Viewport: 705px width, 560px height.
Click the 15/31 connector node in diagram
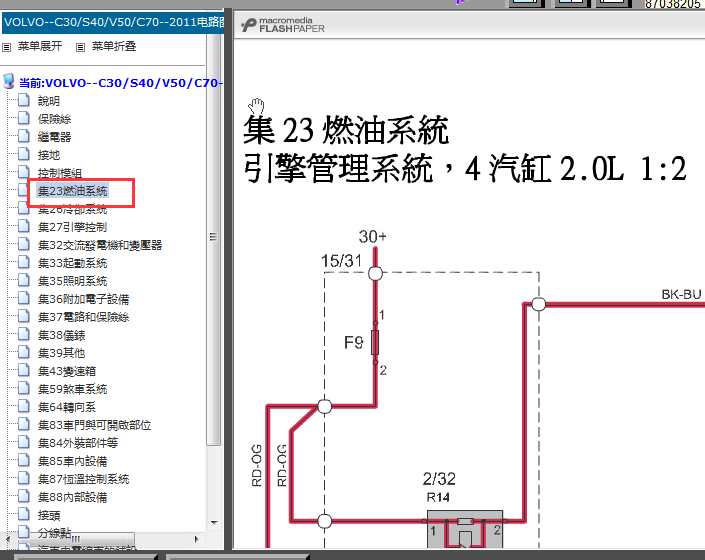tap(375, 273)
